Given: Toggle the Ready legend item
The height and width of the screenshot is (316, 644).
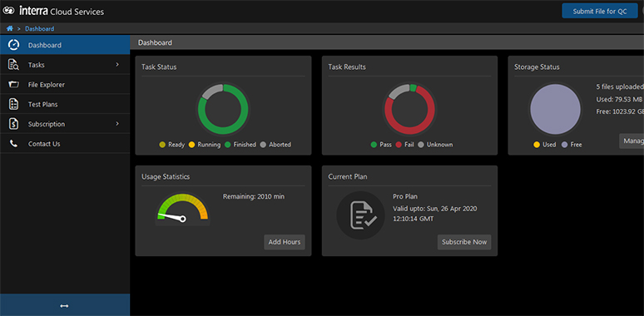Looking at the screenshot, I should tap(172, 145).
